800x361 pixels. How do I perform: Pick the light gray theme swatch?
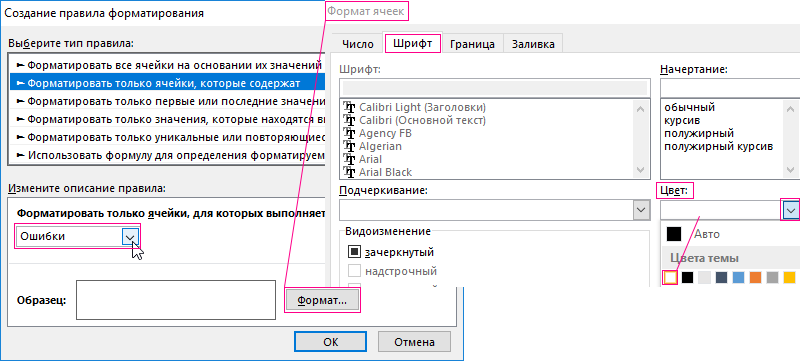click(x=705, y=277)
